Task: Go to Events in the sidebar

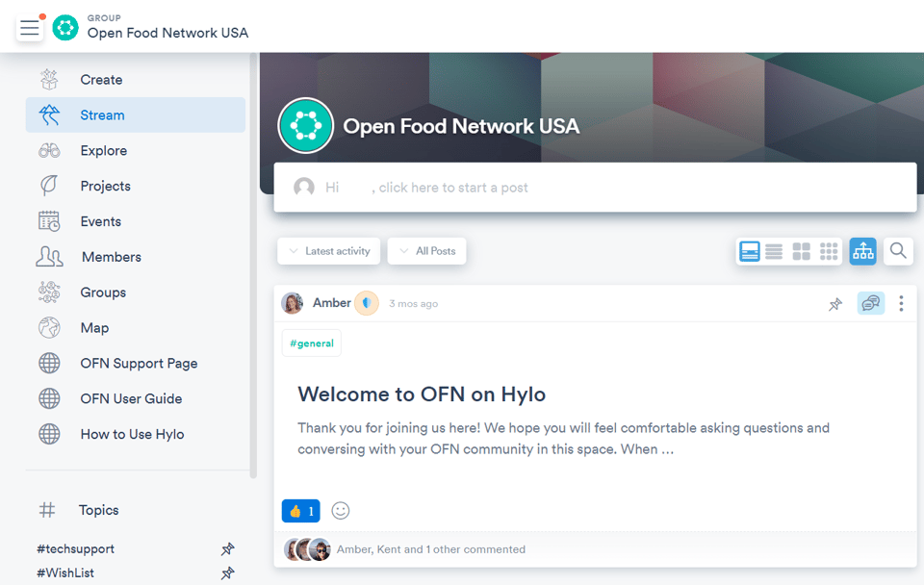Action: [100, 221]
